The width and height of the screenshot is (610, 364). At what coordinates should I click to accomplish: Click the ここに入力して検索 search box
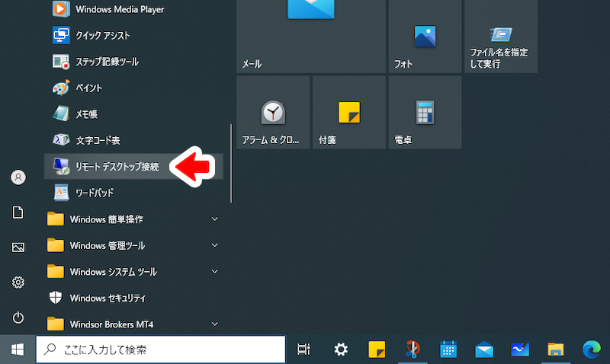click(161, 350)
